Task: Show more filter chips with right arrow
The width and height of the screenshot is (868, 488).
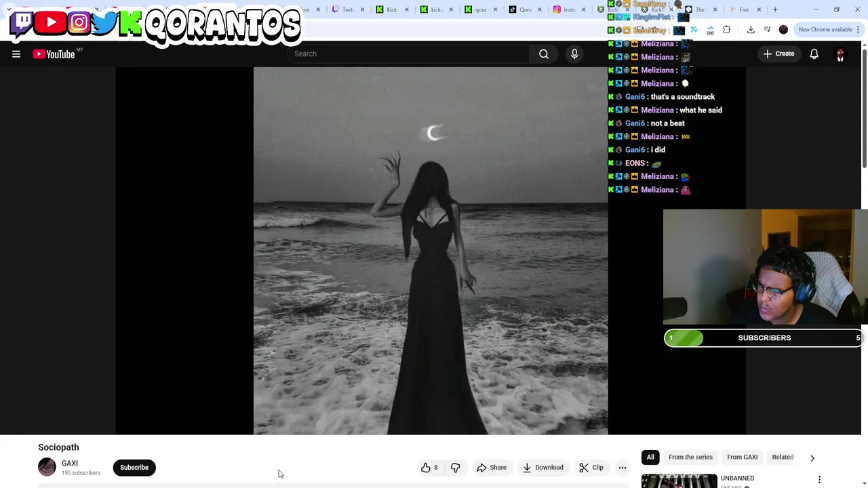Action: click(812, 458)
